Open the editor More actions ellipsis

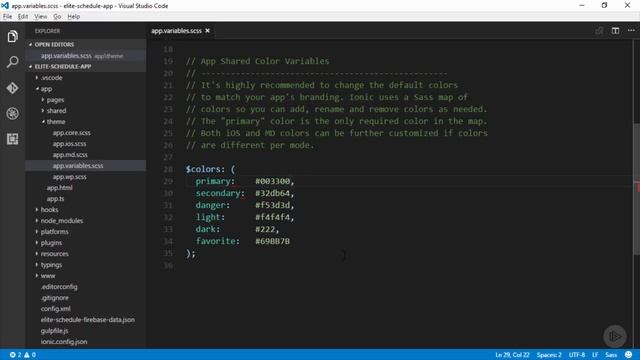pyautogui.click(x=631, y=31)
